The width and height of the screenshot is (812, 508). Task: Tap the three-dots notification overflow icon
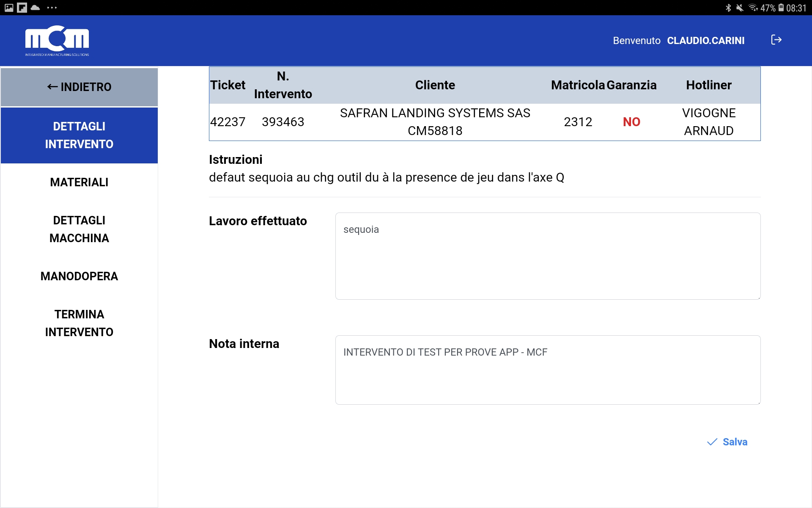(52, 8)
